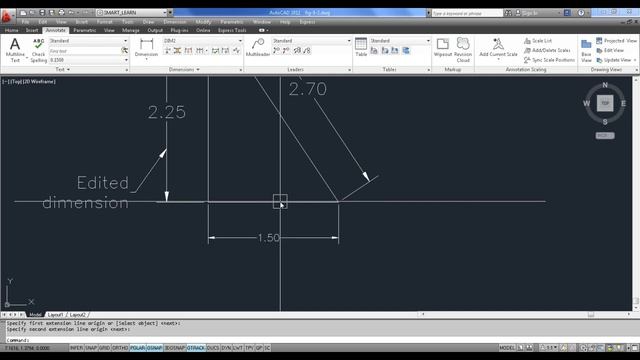
Task: Switch to the Manage ribbon tab
Action: (x=131, y=30)
